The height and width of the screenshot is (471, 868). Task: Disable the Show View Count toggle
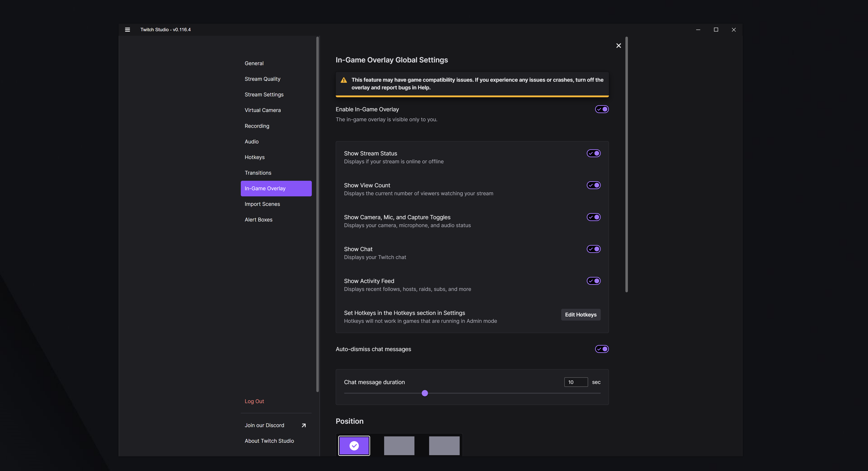pos(594,185)
